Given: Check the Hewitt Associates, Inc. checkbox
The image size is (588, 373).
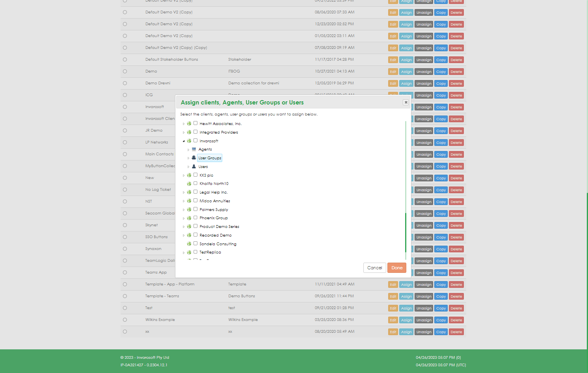Looking at the screenshot, I should pos(195,123).
